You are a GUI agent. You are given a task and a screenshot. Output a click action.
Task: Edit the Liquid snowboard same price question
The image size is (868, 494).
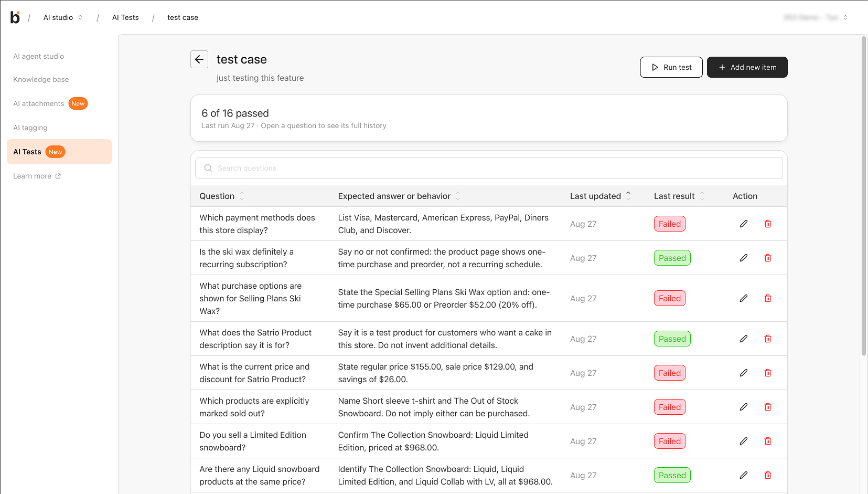744,475
